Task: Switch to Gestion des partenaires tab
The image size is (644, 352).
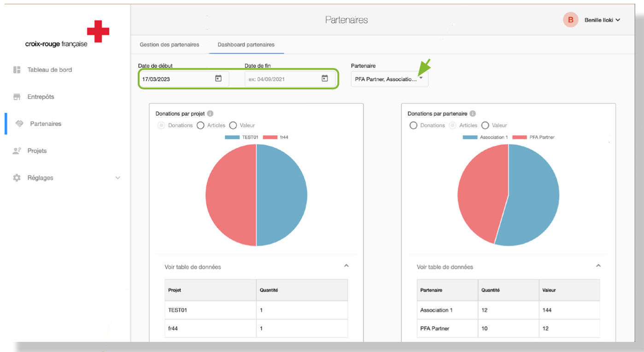Action: 170,45
